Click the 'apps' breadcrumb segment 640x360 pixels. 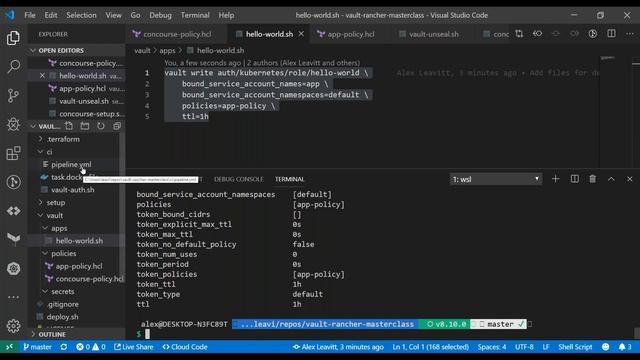[167, 50]
